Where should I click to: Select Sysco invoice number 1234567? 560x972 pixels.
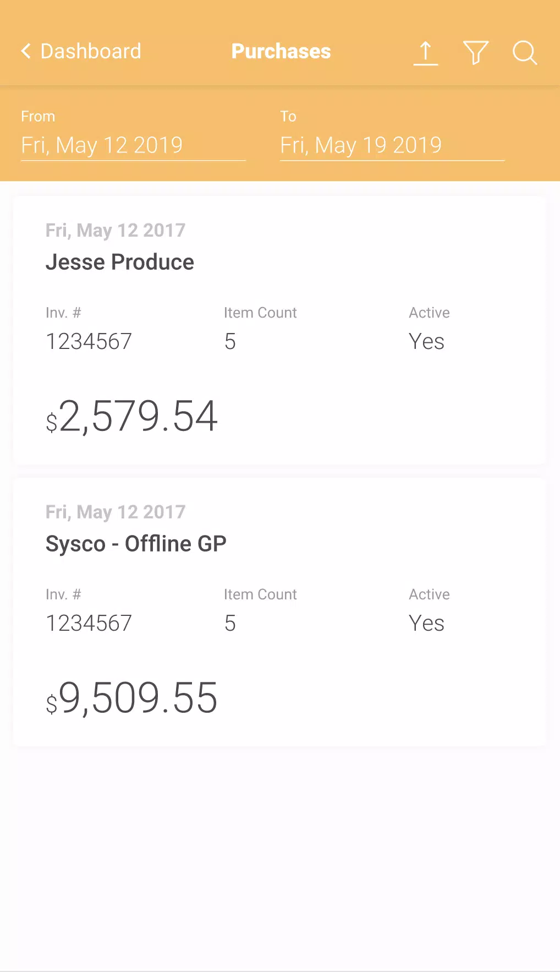click(x=89, y=624)
